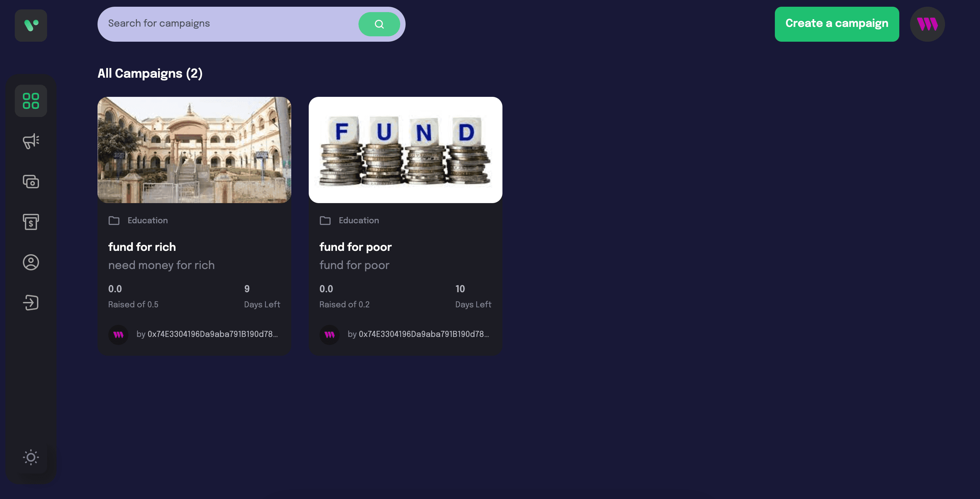Click the Vendure logo icon top-left
This screenshot has height=499, width=980.
31,26
